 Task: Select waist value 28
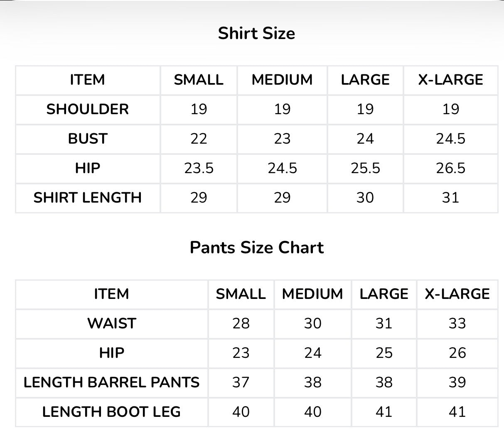(241, 323)
